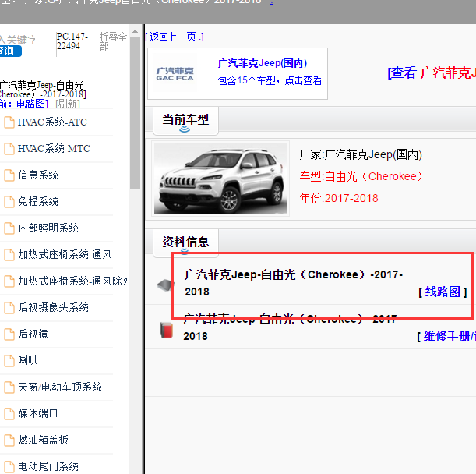Click 返回上一页 link
Viewport: 476px width, 474px height.
[x=175, y=37]
